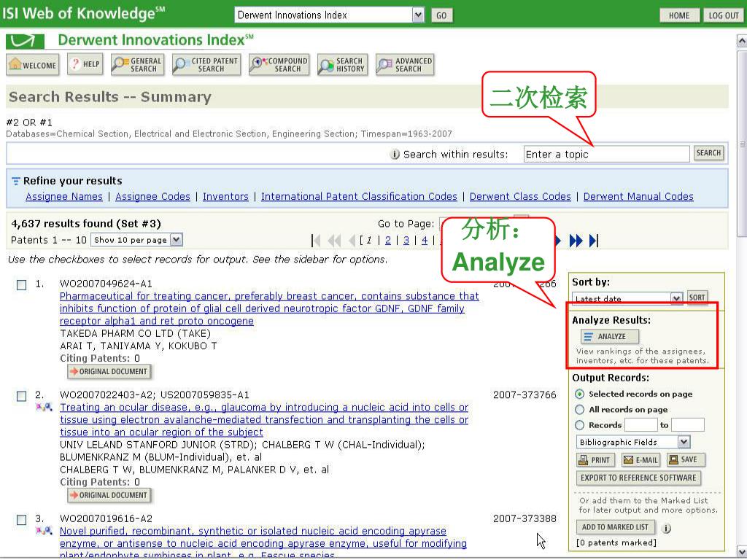This screenshot has width=747, height=560.
Task: Click compound structure icon for record 2
Action: (44, 408)
